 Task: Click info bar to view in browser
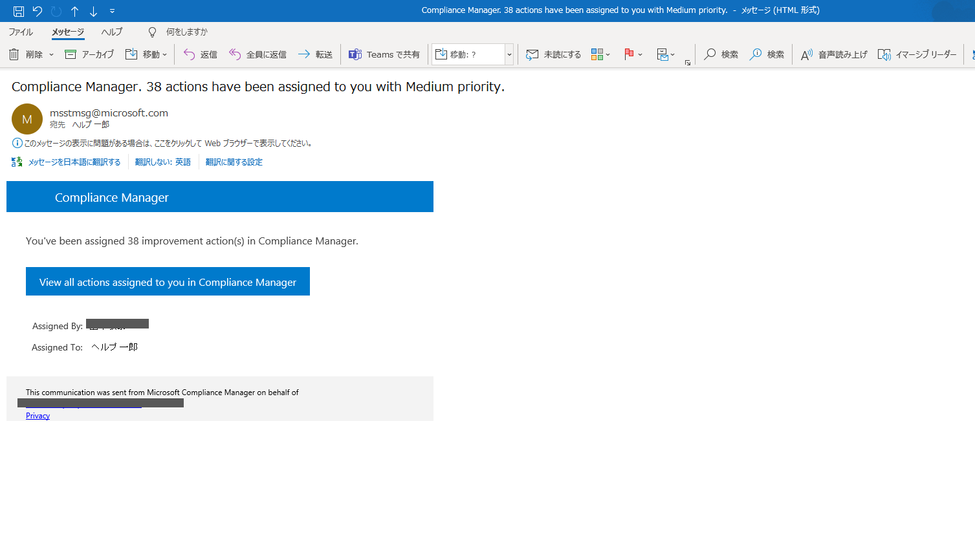click(162, 144)
